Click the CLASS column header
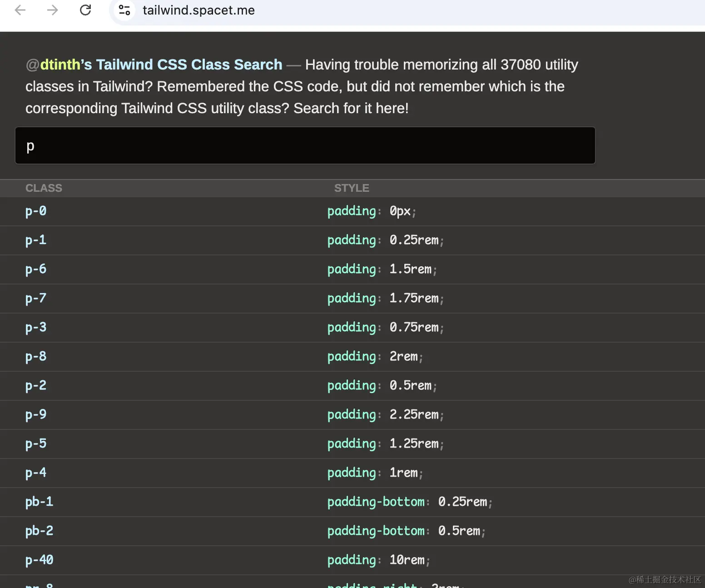This screenshot has height=588, width=705. click(44, 188)
